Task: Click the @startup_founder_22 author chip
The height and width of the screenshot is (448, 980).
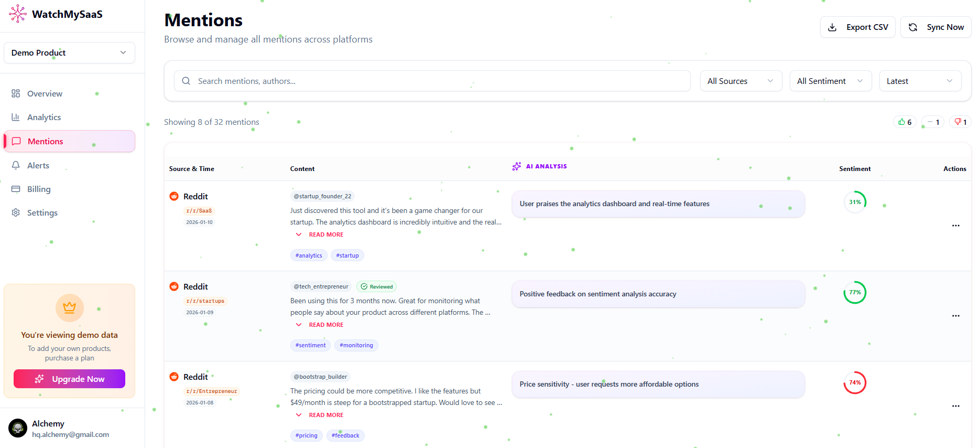Action: coord(322,196)
